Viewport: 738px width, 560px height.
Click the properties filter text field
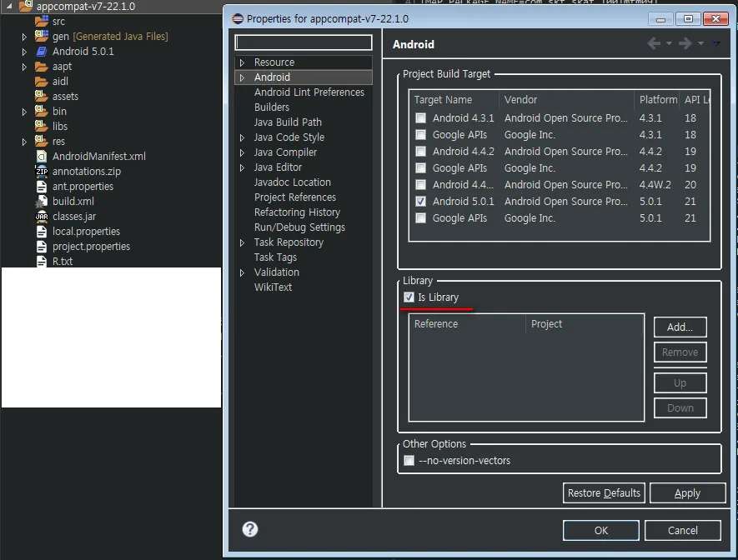[x=304, y=42]
